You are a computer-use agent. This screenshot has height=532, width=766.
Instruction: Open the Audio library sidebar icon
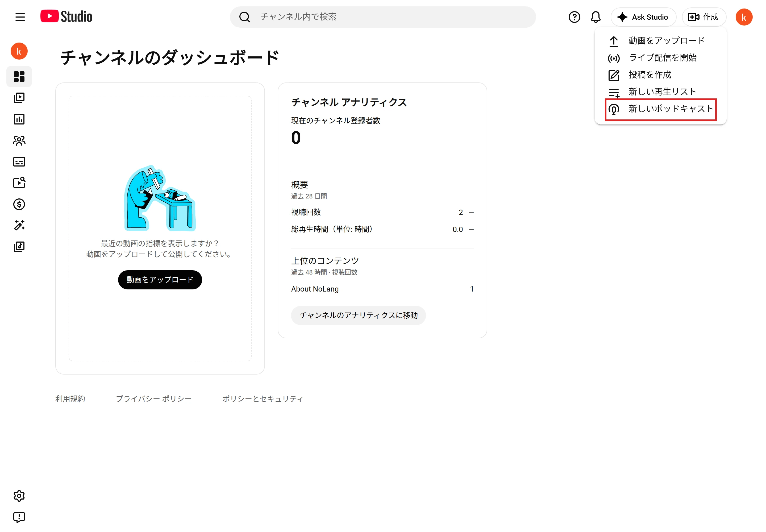[x=19, y=247]
